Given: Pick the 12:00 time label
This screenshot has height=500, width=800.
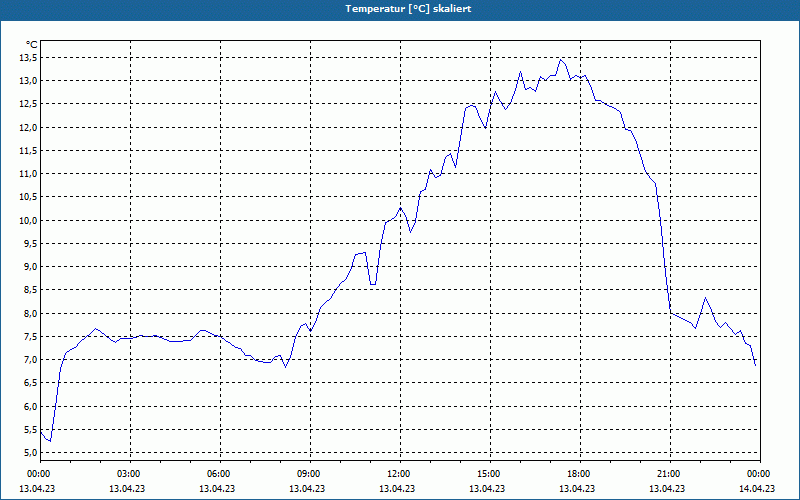Looking at the screenshot, I should tap(400, 474).
